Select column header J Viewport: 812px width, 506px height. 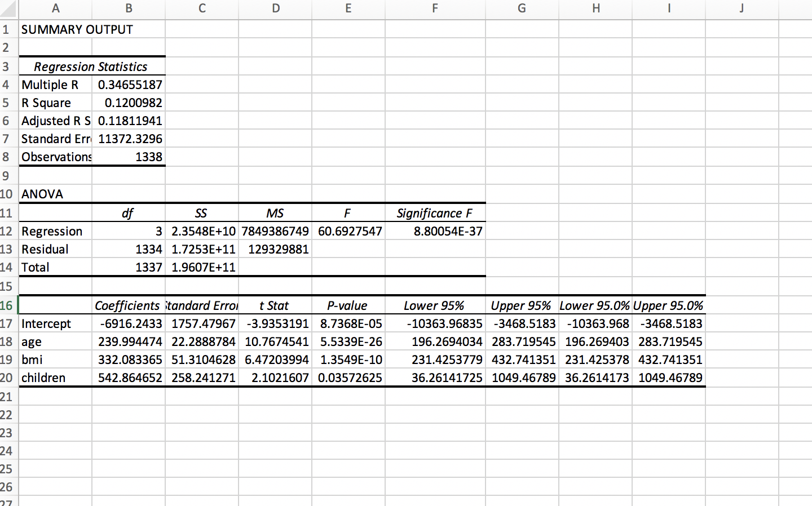pos(741,8)
